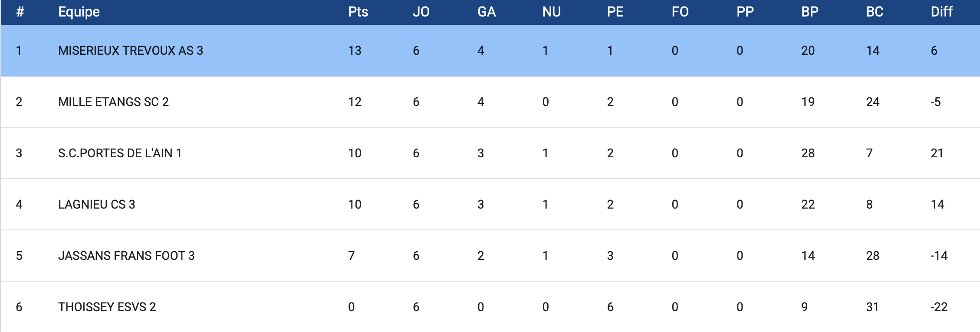Select the JO column header
The height and width of the screenshot is (332, 980).
[x=421, y=12]
